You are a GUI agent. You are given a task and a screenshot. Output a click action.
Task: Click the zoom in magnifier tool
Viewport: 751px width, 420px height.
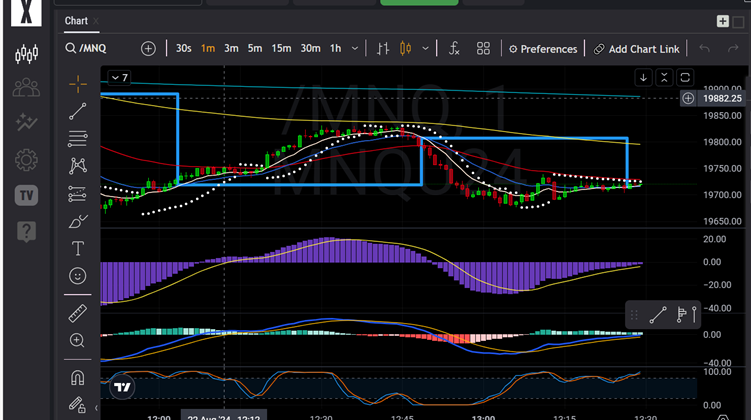click(78, 341)
